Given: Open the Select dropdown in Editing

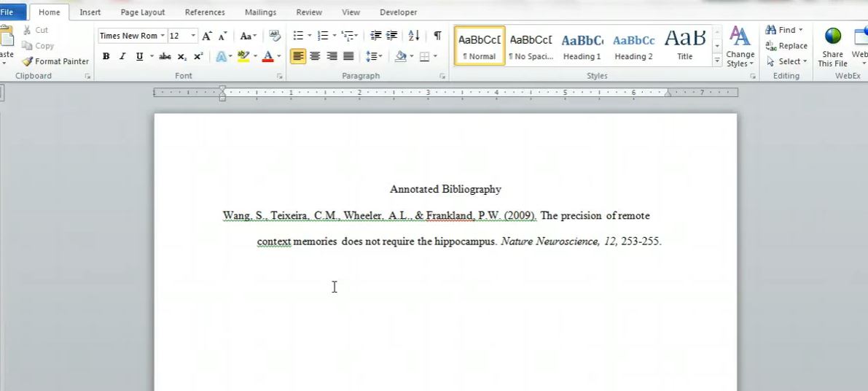Looking at the screenshot, I should (786, 61).
